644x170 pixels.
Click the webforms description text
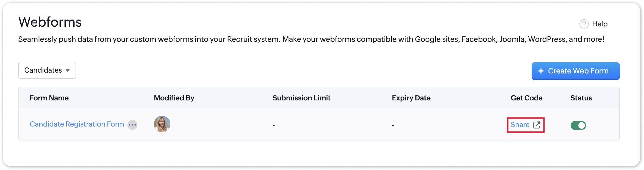tap(311, 39)
